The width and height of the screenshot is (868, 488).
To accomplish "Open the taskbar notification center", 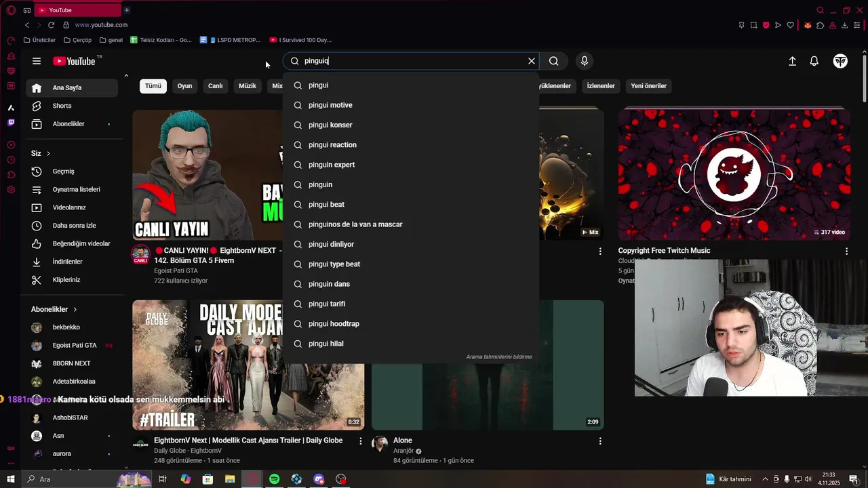I will pyautogui.click(x=854, y=479).
